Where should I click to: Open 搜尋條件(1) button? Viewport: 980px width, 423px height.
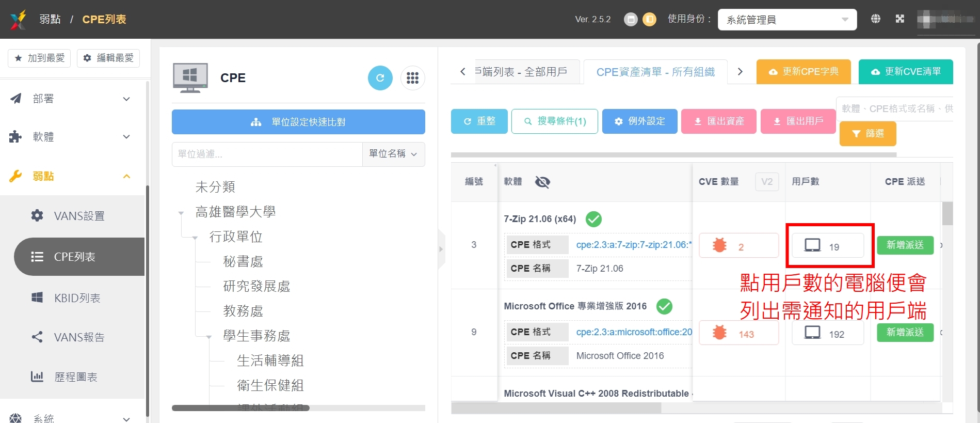555,121
